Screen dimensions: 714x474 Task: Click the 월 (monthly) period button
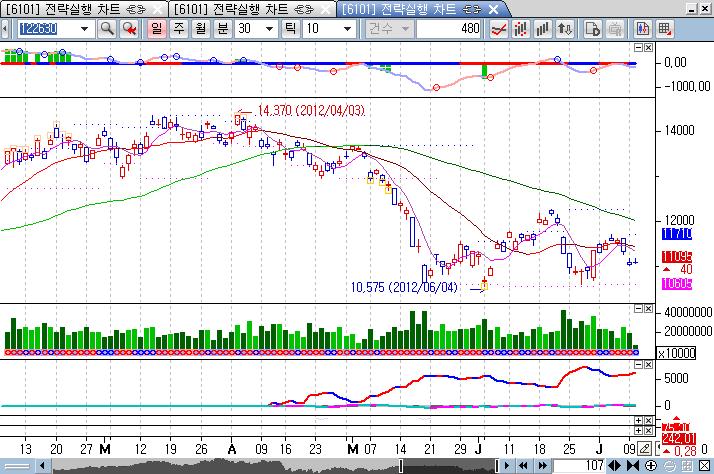tap(199, 29)
